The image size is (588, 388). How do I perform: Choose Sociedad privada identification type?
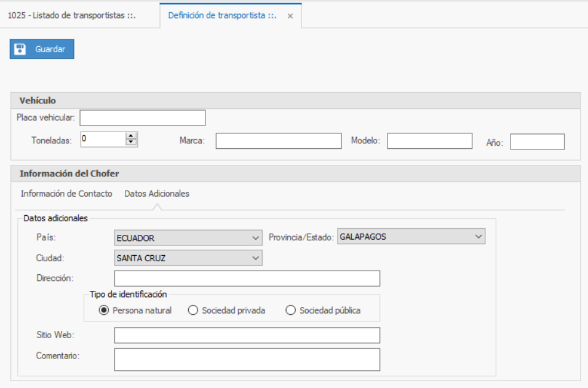[x=193, y=311]
